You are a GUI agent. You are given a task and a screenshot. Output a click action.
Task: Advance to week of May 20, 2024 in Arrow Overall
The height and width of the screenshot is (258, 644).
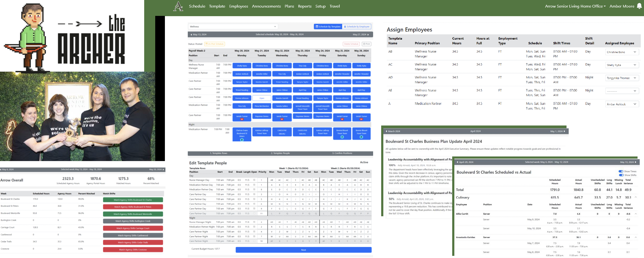157,170
